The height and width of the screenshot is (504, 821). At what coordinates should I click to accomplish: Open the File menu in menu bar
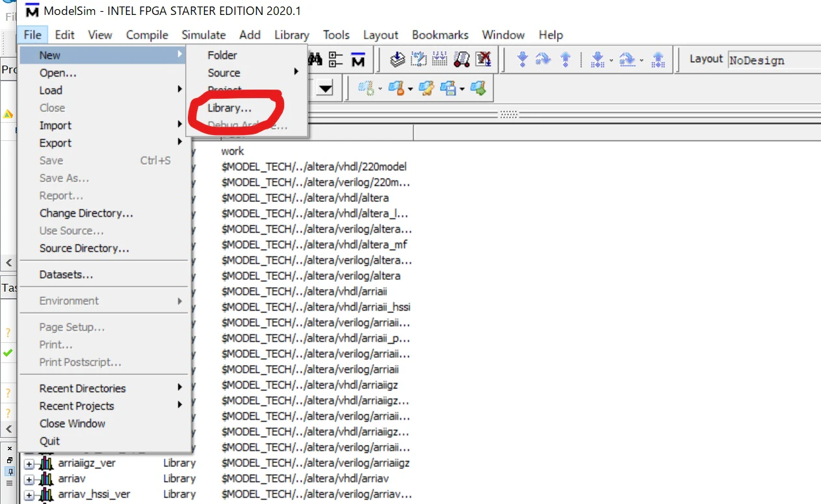[33, 35]
